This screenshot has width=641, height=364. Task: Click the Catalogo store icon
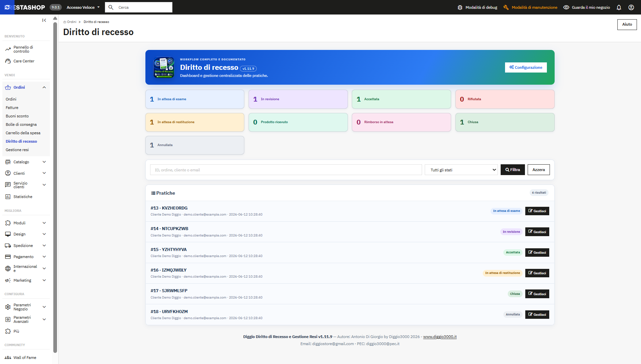[8, 162]
